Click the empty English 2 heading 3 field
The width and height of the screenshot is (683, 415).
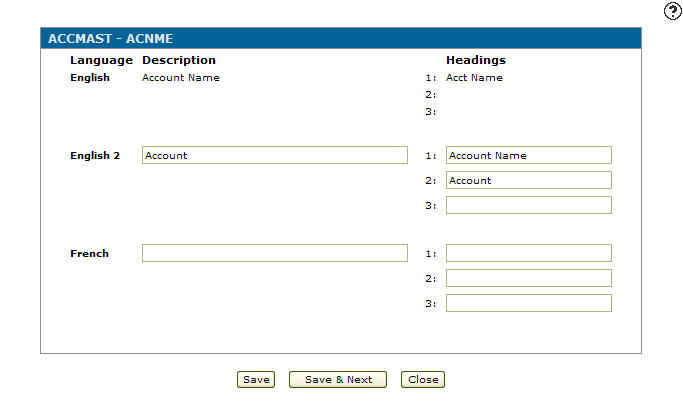pyautogui.click(x=528, y=205)
